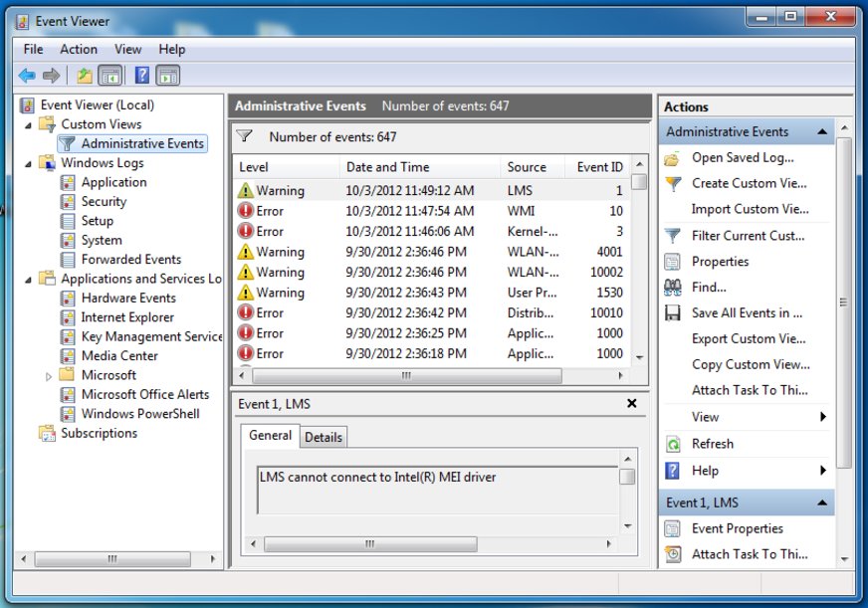The width and height of the screenshot is (868, 608).
Task: Open Saved Log folder icon
Action: pos(673,158)
